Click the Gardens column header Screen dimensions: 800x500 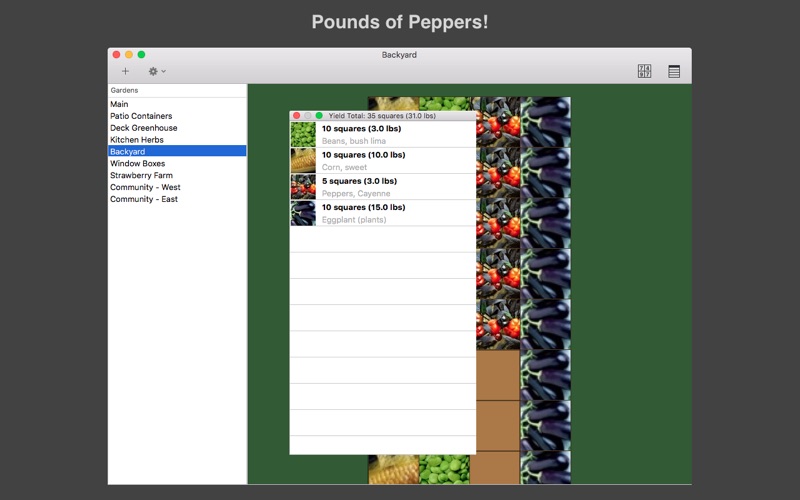point(177,90)
